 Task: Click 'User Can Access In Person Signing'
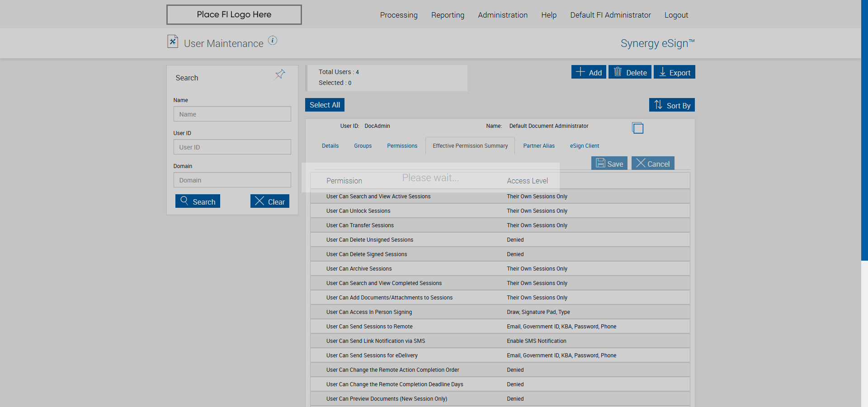[x=369, y=312]
